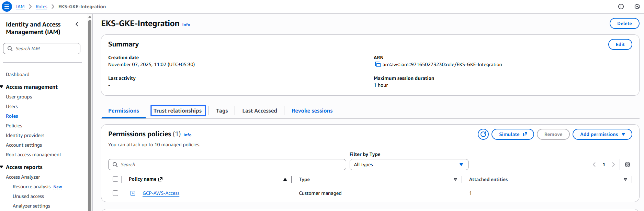Switch to the Trust relationships tab
Screen dimensions: 644x211
tap(178, 110)
